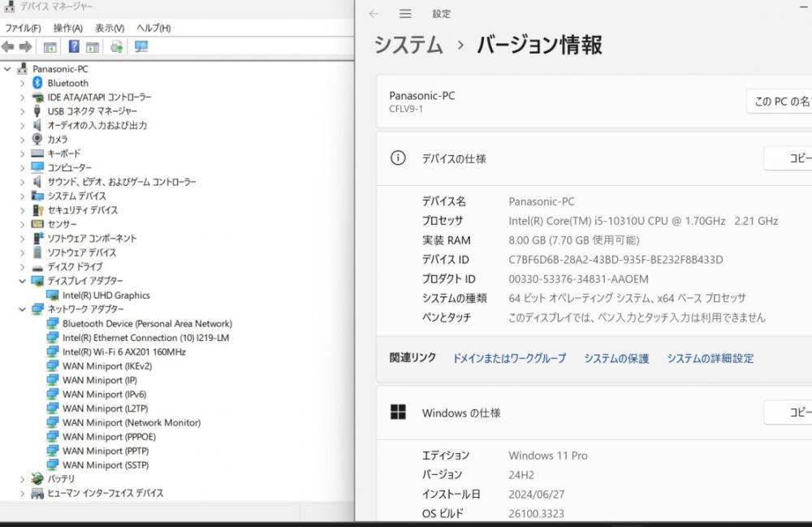Copy Windows specifications with コピー button
The width and height of the screenshot is (812, 527).
click(x=788, y=413)
